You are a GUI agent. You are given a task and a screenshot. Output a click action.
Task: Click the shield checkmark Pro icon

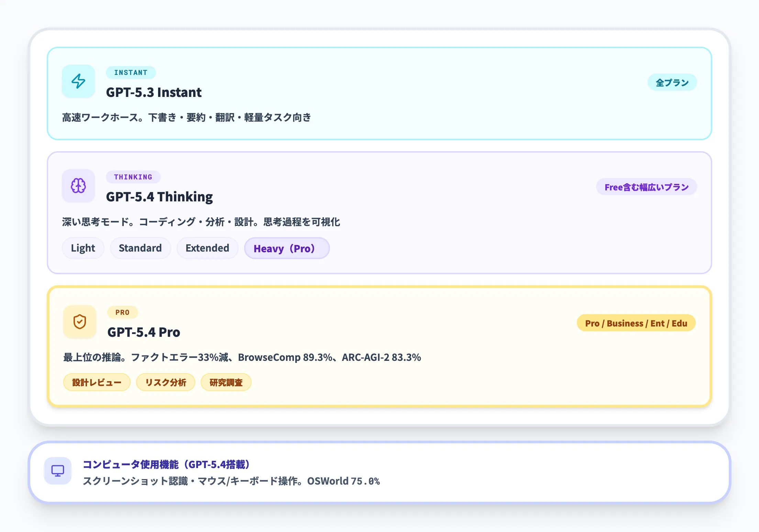80,322
